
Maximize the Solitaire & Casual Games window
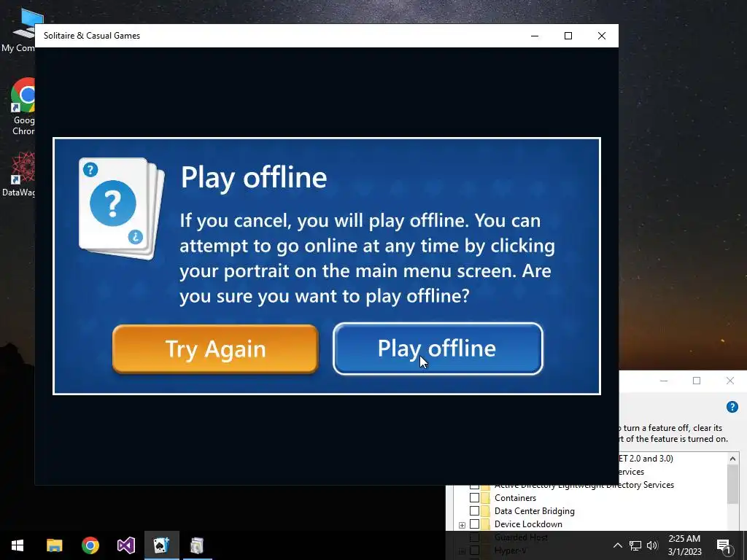[568, 36]
